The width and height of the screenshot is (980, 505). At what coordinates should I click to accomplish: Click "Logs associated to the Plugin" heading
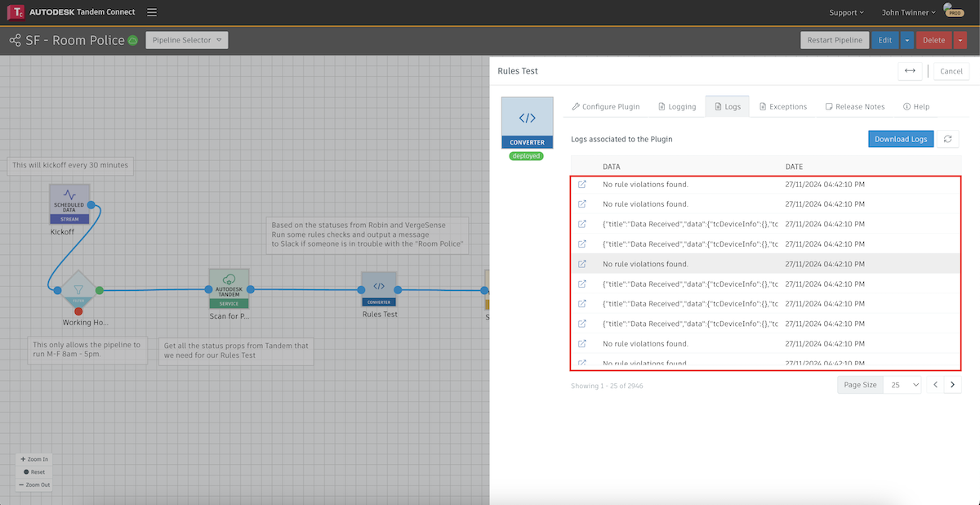[x=621, y=139]
